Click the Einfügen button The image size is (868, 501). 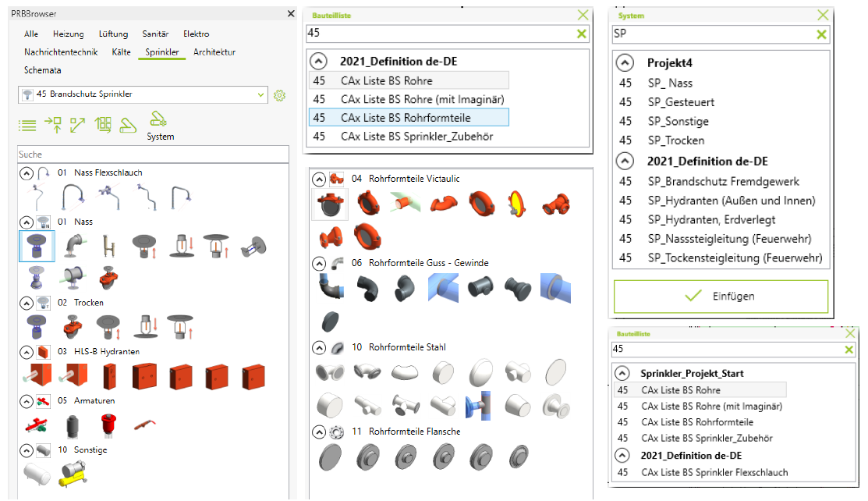click(721, 297)
